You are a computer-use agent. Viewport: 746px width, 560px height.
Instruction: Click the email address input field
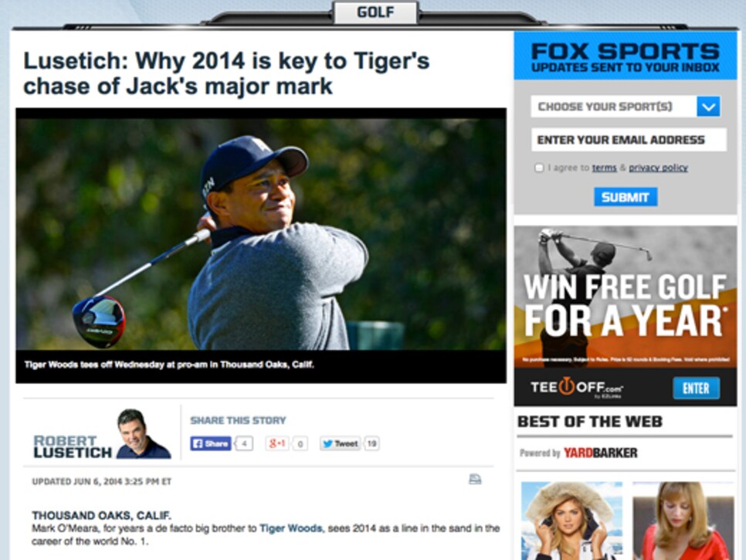[x=629, y=140]
